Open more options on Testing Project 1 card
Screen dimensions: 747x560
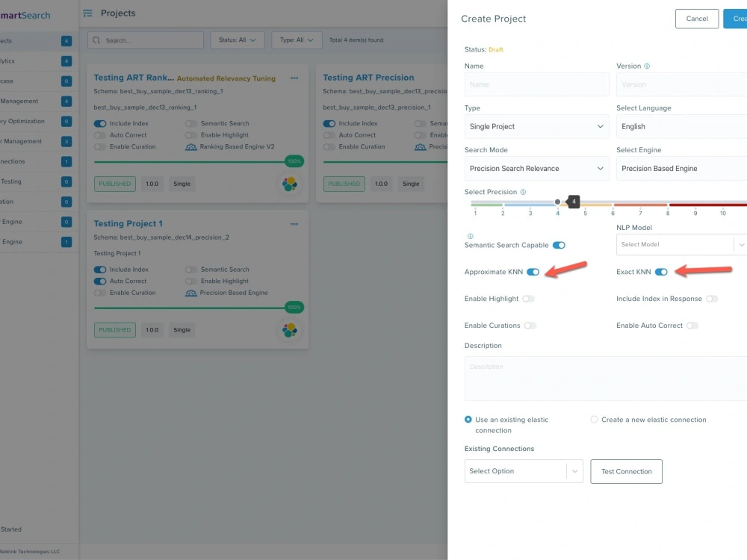[x=294, y=224]
